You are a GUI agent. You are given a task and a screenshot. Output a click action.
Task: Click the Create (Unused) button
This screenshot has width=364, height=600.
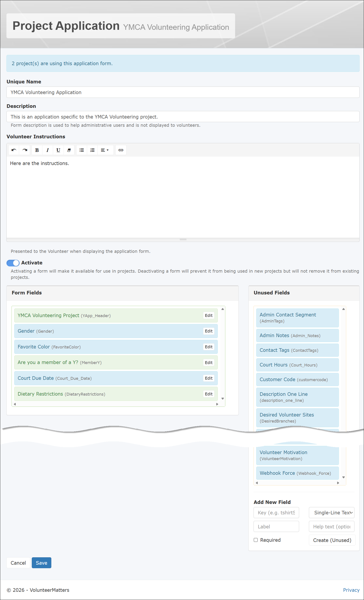tap(332, 540)
